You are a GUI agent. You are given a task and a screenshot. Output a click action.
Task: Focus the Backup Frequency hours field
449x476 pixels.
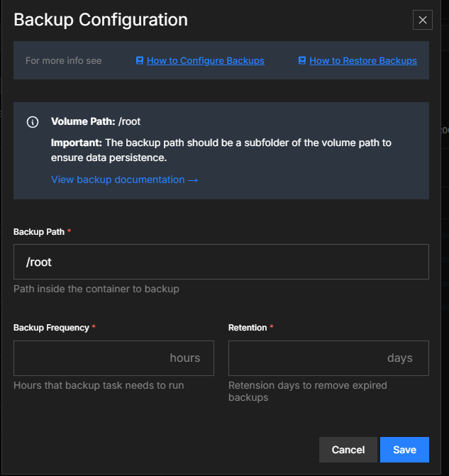[x=113, y=358]
